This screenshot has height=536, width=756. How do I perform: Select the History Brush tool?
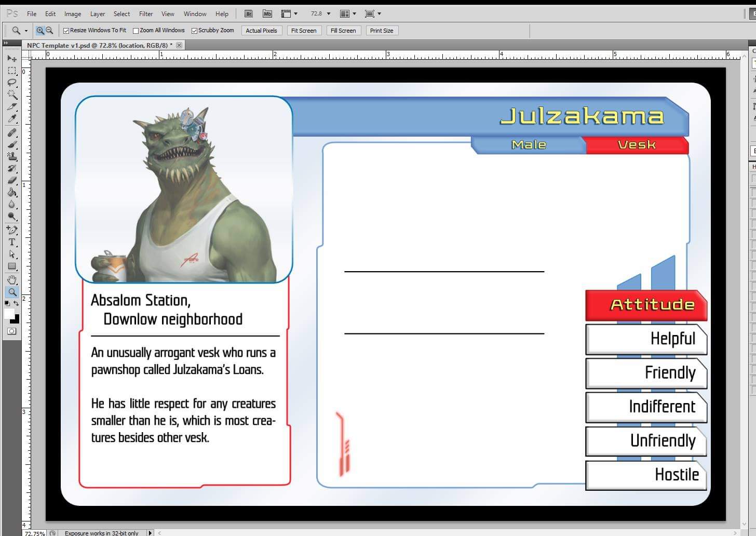click(x=11, y=168)
